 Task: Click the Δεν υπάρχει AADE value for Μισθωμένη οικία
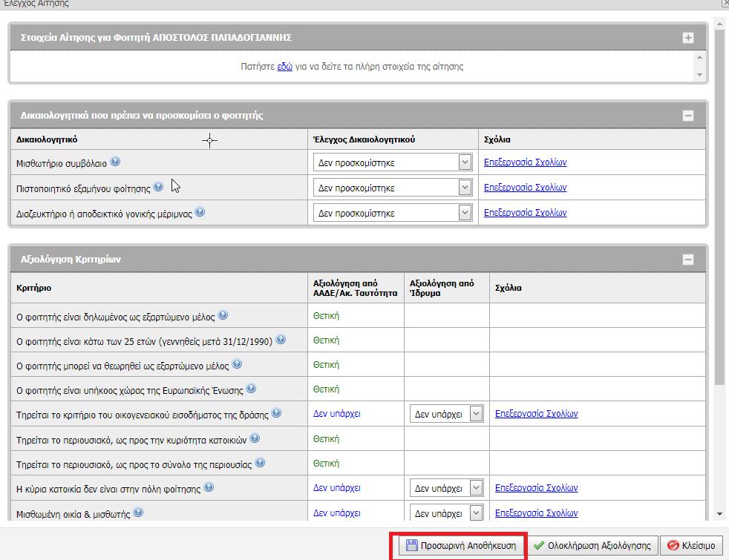tap(336, 513)
